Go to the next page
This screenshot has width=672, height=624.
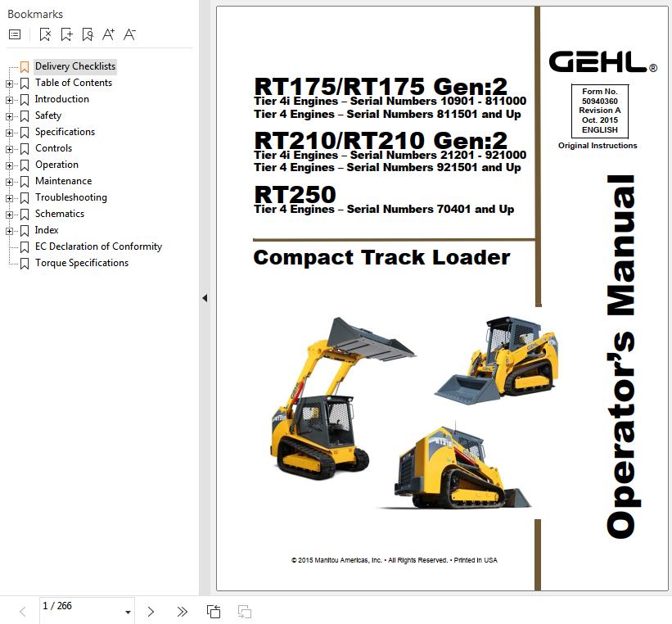point(151,612)
